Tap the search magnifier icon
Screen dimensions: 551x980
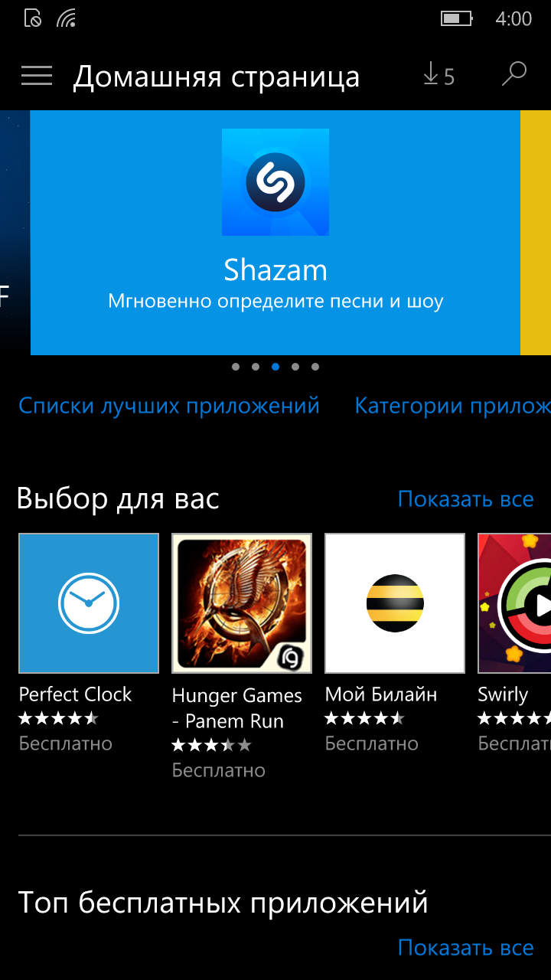[x=514, y=74]
